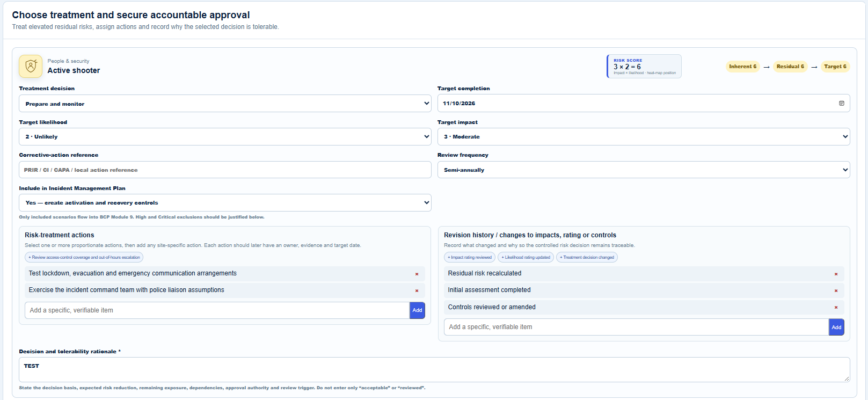Click the Target 6 badge

coord(835,67)
